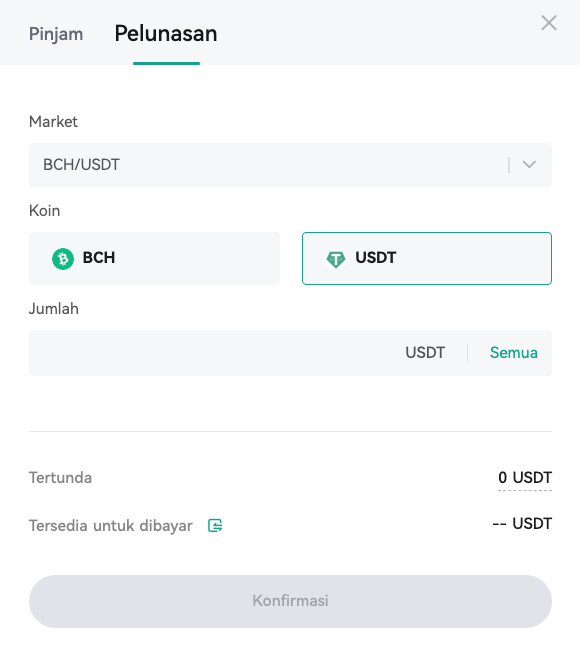The width and height of the screenshot is (580, 650).
Task: Open the BCH/USDT market dropdown
Action: point(290,165)
